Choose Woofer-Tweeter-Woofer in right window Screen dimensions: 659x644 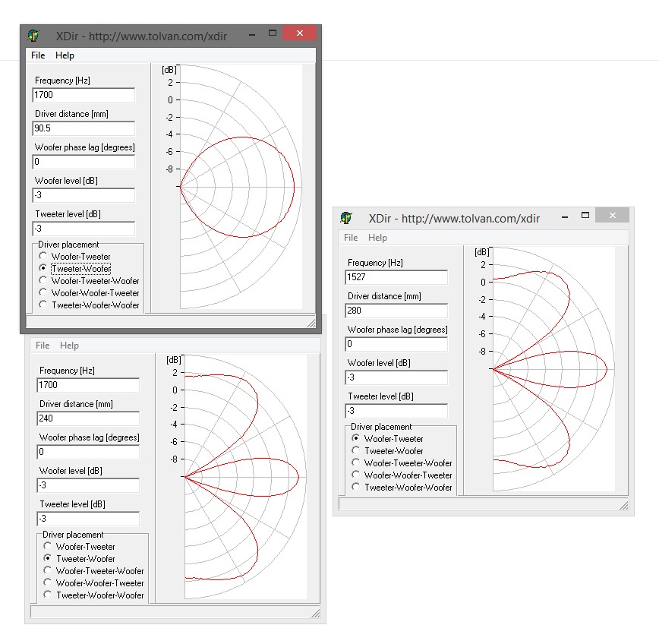(x=402, y=463)
